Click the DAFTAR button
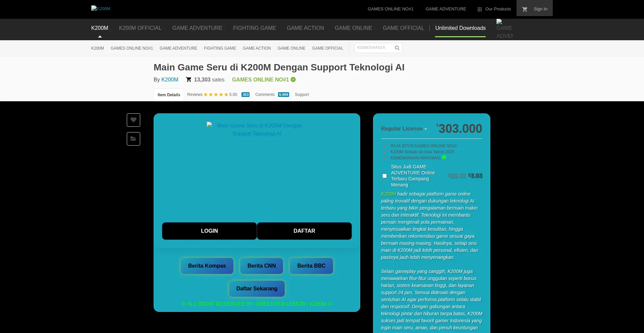 point(304,231)
